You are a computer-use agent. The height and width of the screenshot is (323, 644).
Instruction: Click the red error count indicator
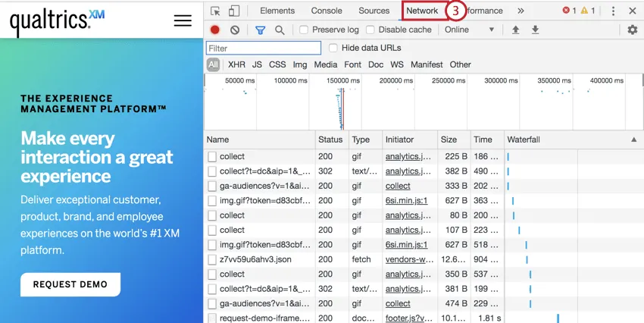pos(569,11)
